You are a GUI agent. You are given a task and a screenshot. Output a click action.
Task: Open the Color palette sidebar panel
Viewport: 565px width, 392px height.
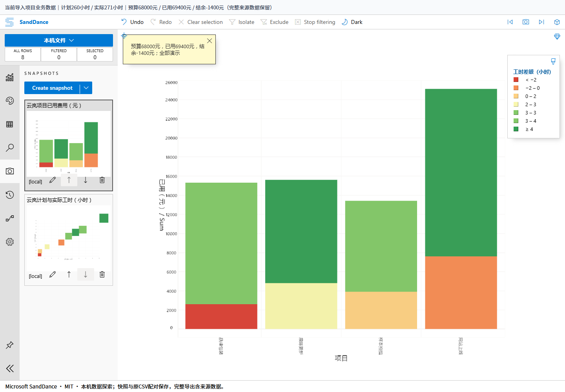tap(10, 101)
